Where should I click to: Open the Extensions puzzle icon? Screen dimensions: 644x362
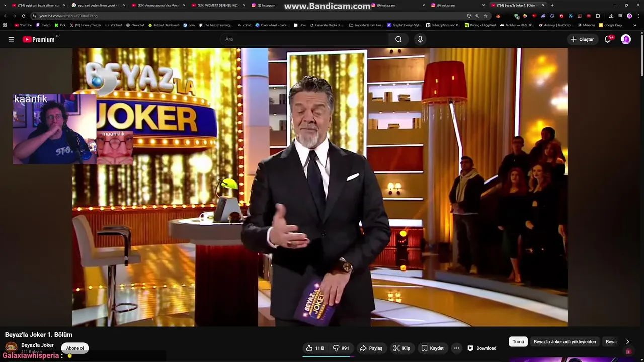tap(598, 16)
